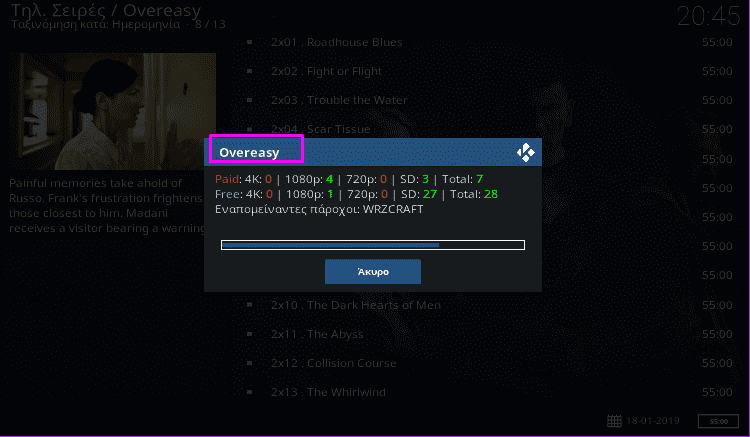Click the Άκυρο cancel button

(x=373, y=272)
